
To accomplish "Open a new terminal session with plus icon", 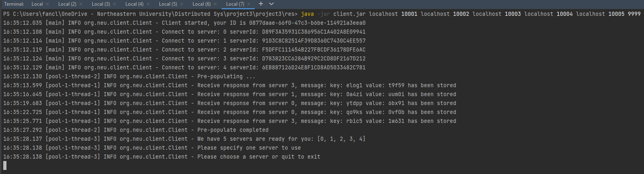I will coord(261,4).
